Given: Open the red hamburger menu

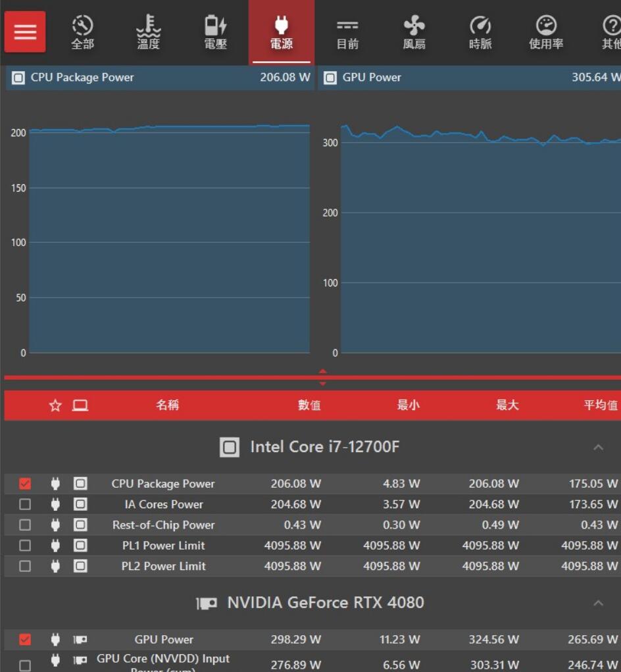Looking at the screenshot, I should 25,32.
